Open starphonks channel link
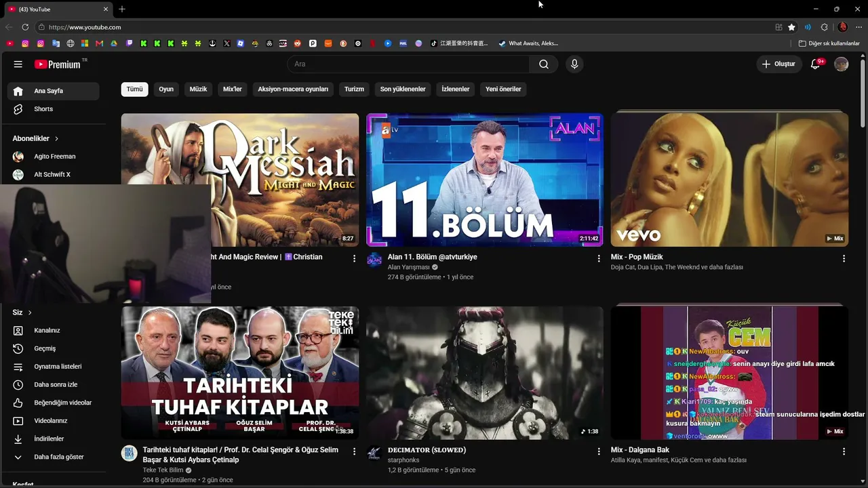This screenshot has width=868, height=488. pos(403,460)
